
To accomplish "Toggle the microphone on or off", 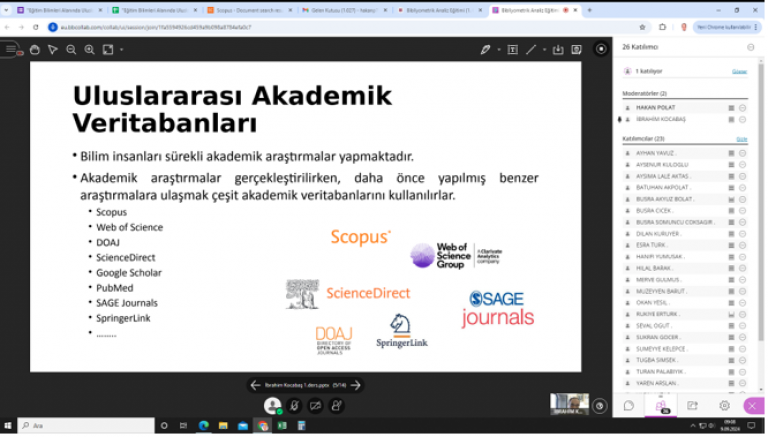I will click(294, 406).
